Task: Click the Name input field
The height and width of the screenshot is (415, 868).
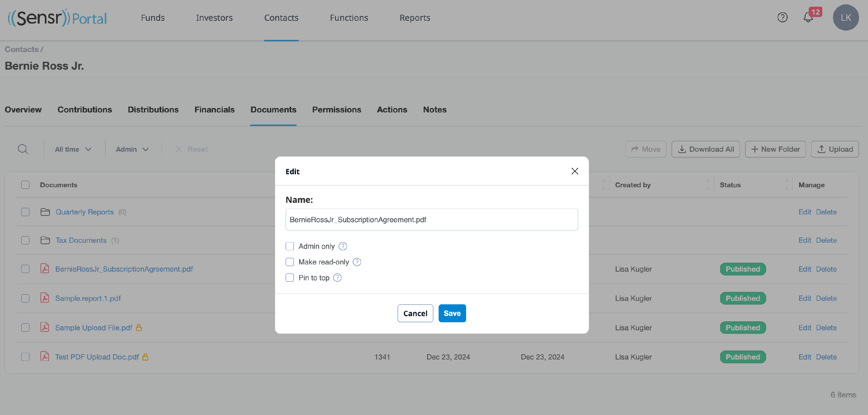Action: 432,220
